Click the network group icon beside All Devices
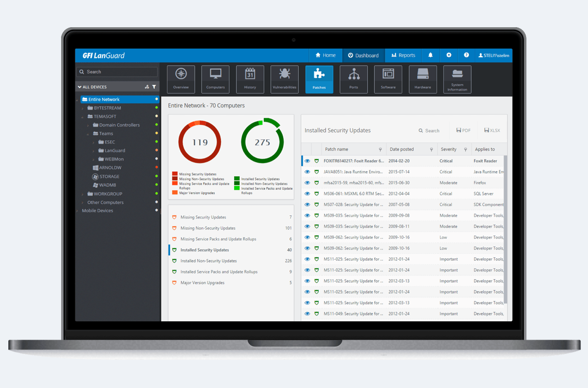This screenshot has width=588, height=388. [x=147, y=87]
